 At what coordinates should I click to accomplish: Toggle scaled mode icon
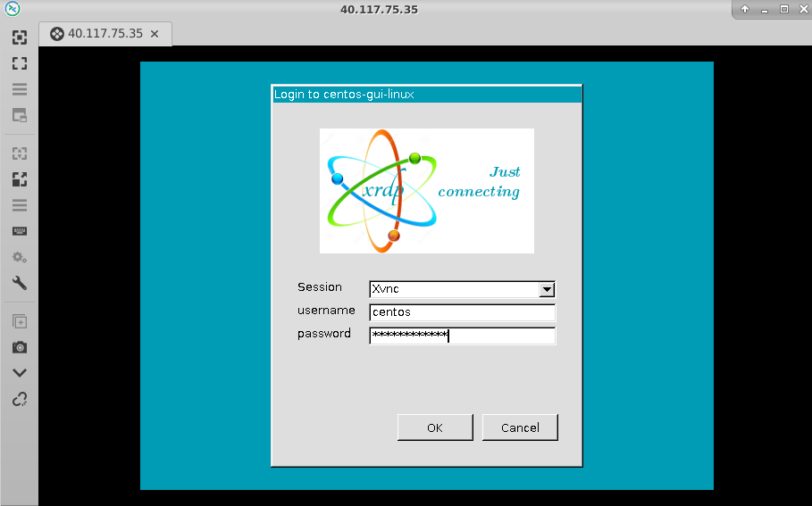click(x=20, y=179)
